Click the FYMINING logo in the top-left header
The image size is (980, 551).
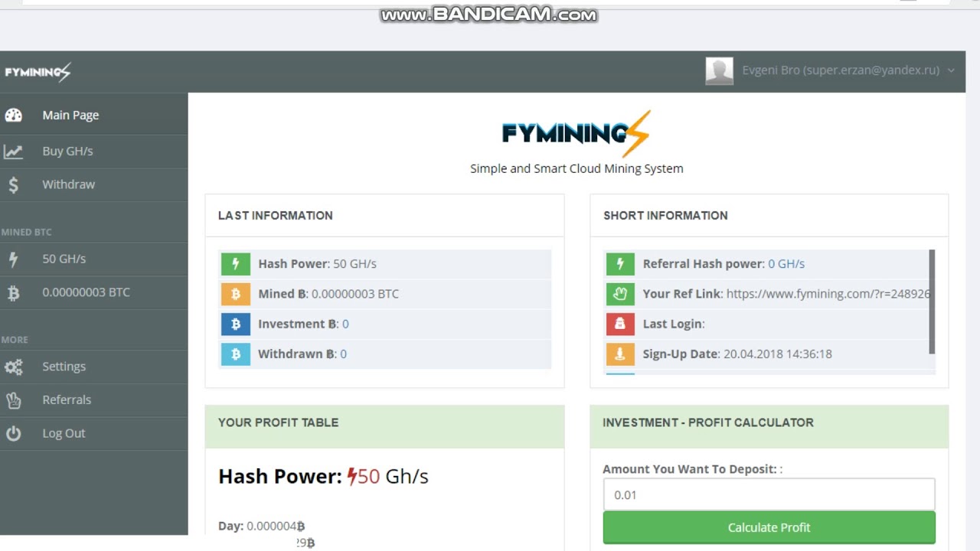click(x=38, y=72)
